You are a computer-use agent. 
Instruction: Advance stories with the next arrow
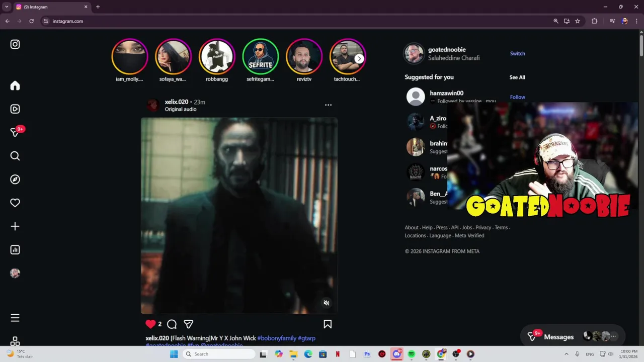pos(359,59)
